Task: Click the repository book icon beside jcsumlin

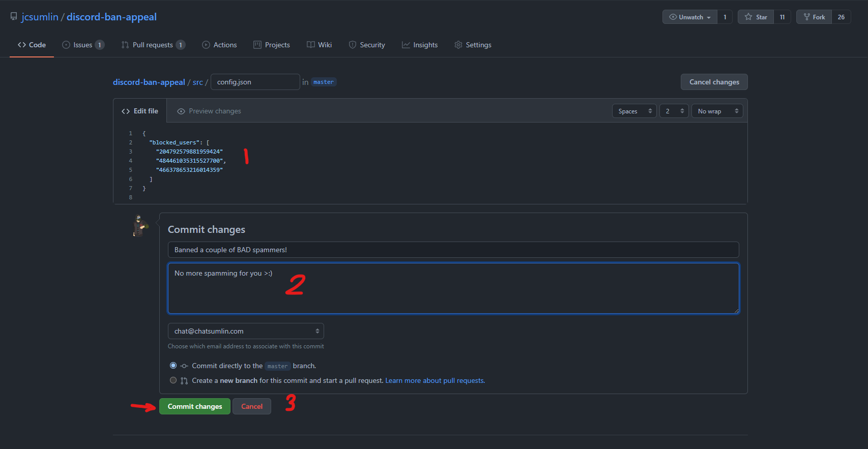Action: (14, 17)
